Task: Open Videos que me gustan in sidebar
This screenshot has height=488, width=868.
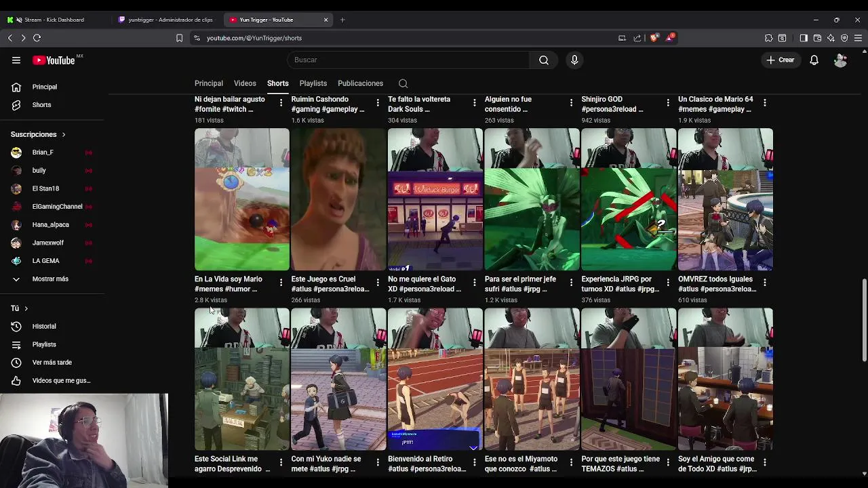Action: [52, 380]
